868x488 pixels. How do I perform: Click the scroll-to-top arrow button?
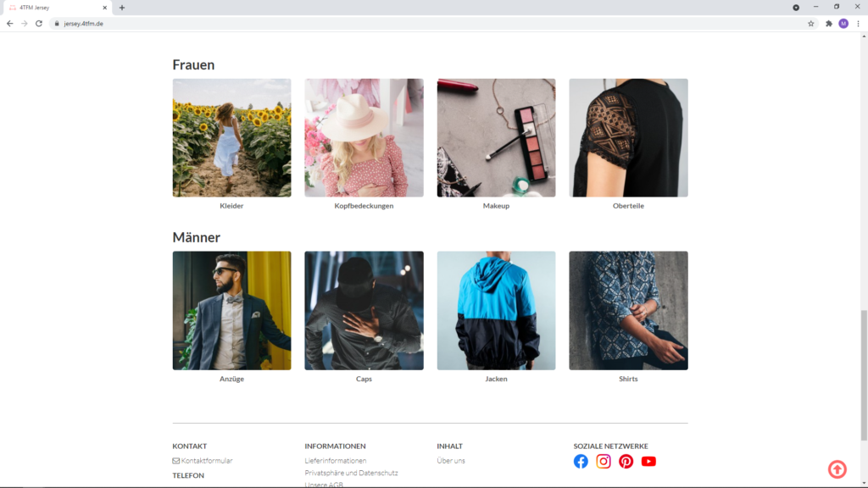[837, 469]
